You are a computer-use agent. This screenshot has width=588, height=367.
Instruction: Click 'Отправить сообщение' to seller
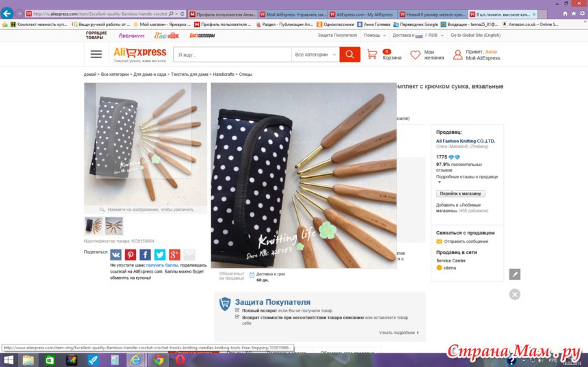tap(466, 241)
